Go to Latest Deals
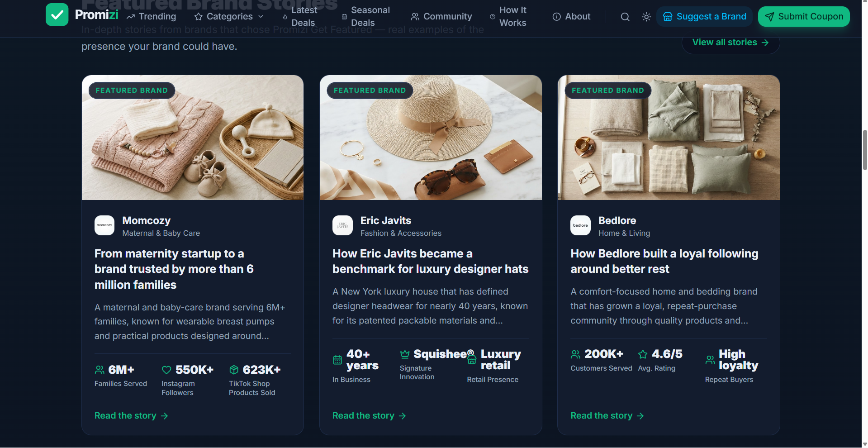 click(299, 16)
